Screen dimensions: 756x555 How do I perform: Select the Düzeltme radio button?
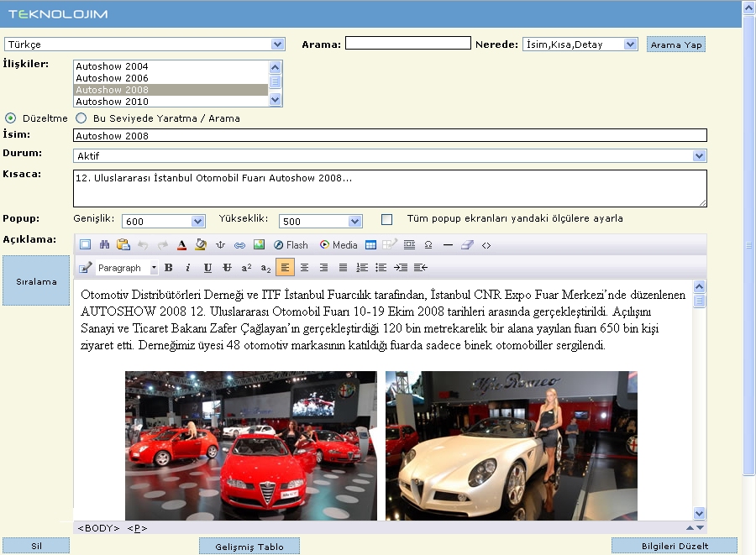[10, 118]
